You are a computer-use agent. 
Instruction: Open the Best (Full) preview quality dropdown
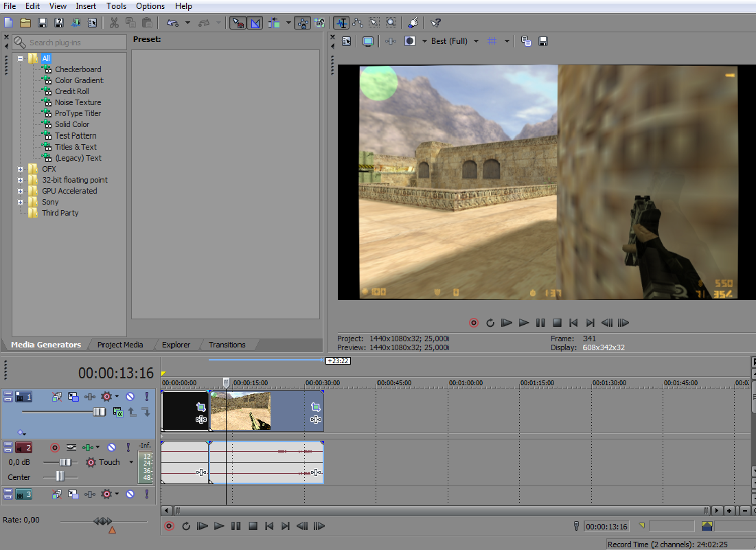coord(477,41)
